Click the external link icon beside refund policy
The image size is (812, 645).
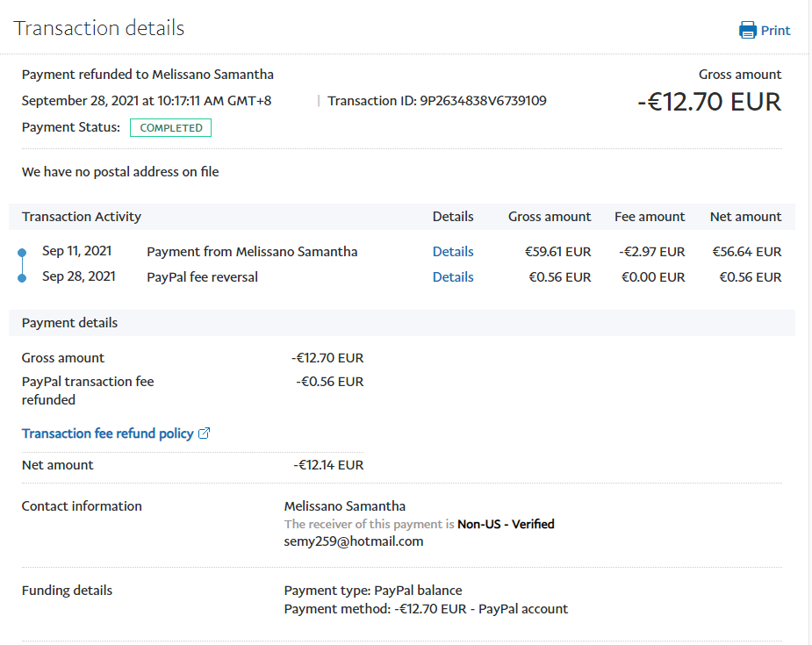point(205,434)
